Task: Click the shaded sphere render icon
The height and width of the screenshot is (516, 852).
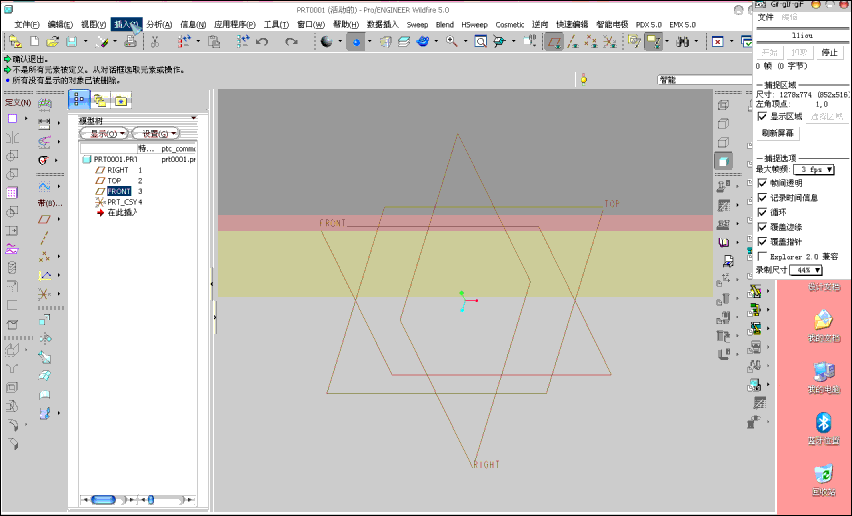Action: (x=327, y=41)
